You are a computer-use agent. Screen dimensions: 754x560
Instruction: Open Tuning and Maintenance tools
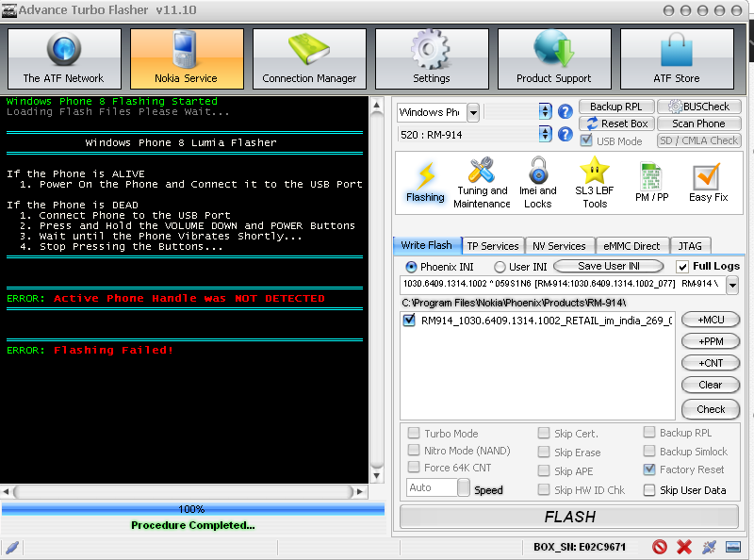pos(482,183)
